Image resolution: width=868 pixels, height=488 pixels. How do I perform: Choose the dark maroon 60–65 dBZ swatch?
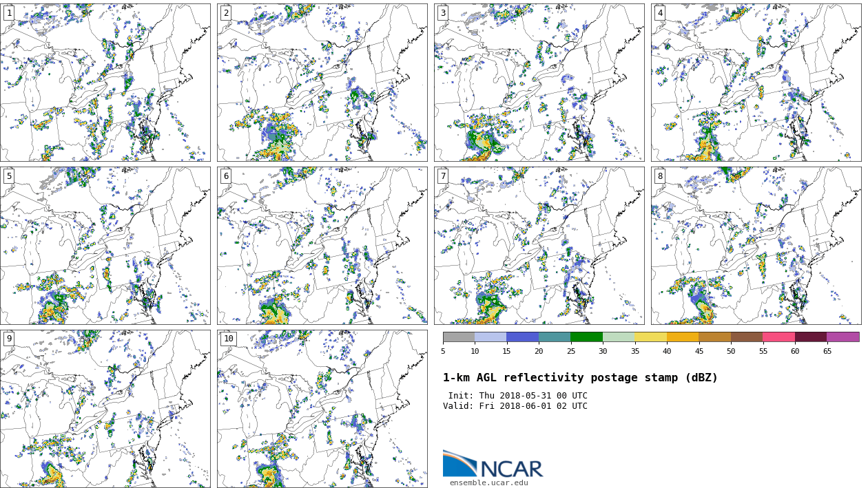tap(810, 337)
